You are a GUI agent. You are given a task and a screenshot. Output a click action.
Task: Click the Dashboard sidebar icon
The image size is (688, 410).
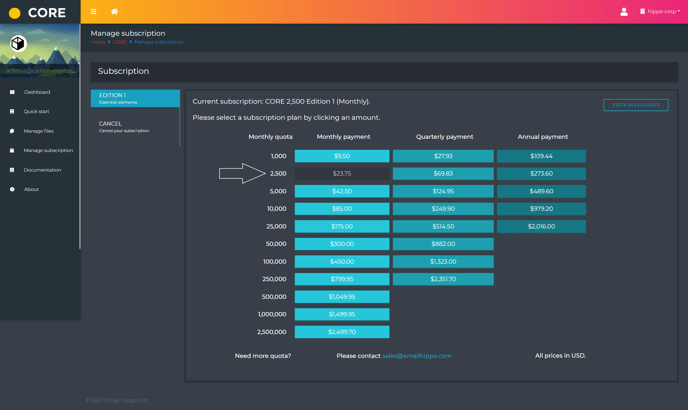(x=12, y=92)
